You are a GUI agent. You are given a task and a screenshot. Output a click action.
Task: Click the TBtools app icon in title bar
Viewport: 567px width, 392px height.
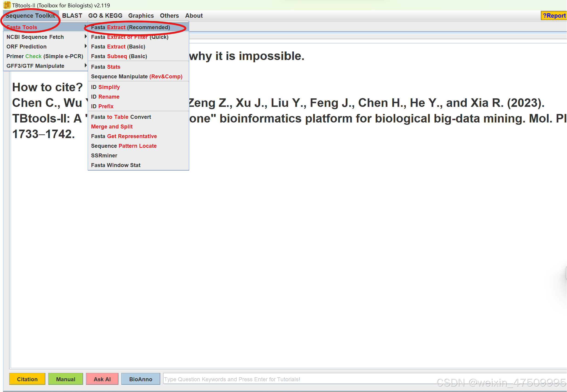(7, 5)
